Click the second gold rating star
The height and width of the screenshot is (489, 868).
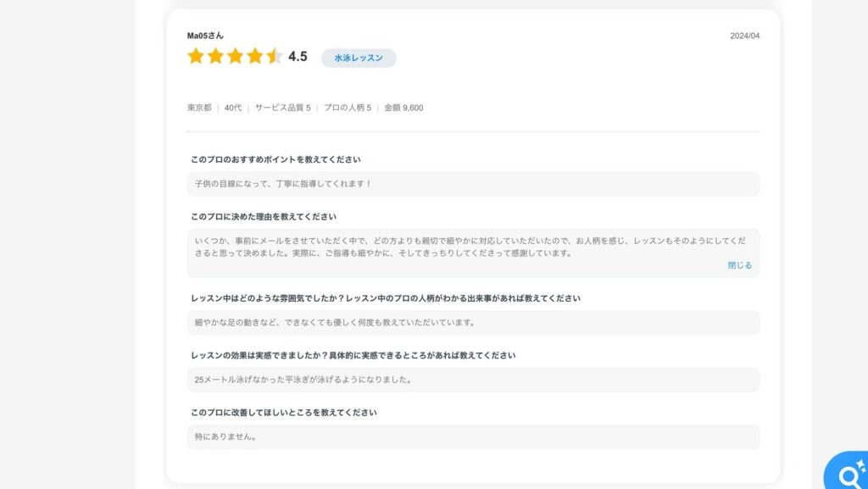click(x=215, y=56)
